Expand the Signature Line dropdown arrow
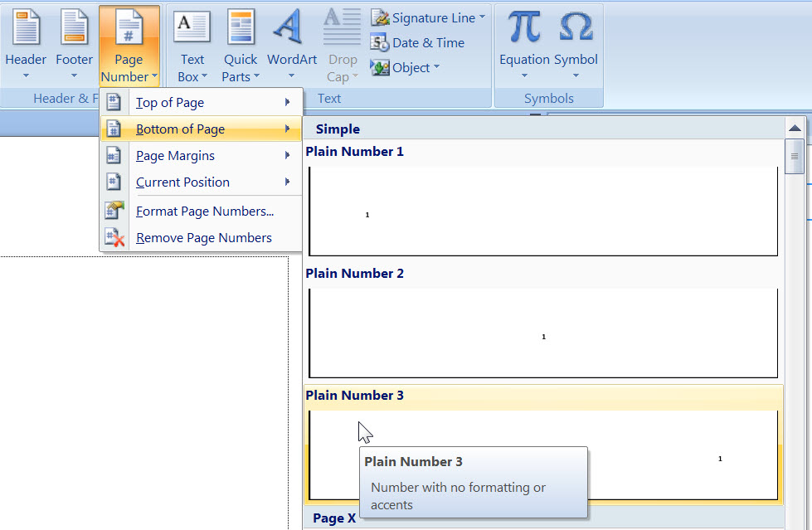Viewport: 812px width, 530px height. click(x=482, y=17)
